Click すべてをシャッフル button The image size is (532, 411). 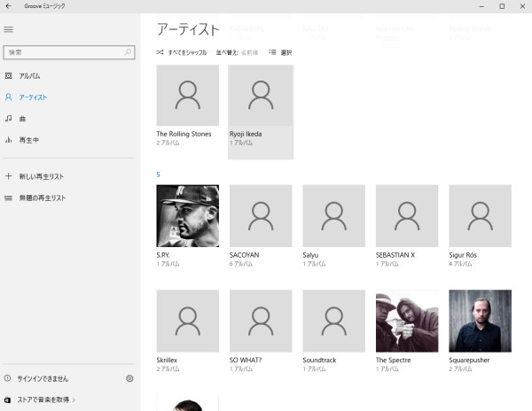(187, 52)
